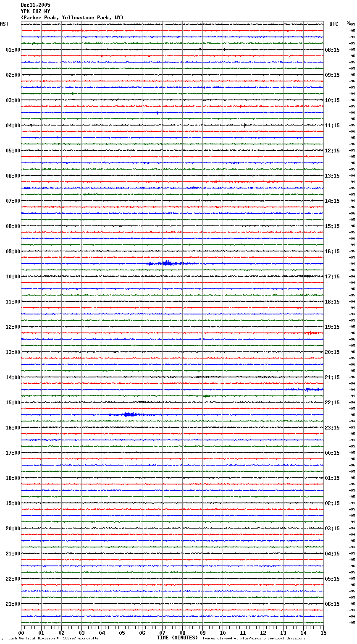Select the "10:00" MST time label
The image size is (357, 644).
coord(13,277)
